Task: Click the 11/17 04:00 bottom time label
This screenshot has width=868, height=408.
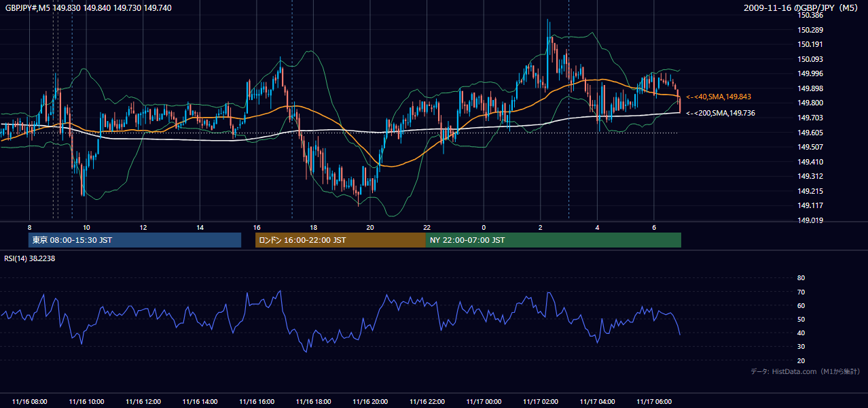Action: [597, 402]
